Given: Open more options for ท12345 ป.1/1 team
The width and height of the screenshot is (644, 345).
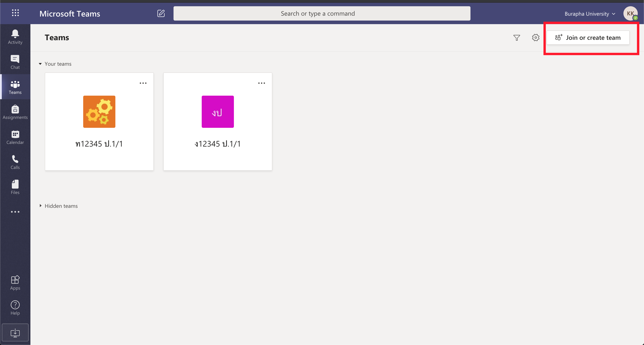Looking at the screenshot, I should (x=143, y=83).
